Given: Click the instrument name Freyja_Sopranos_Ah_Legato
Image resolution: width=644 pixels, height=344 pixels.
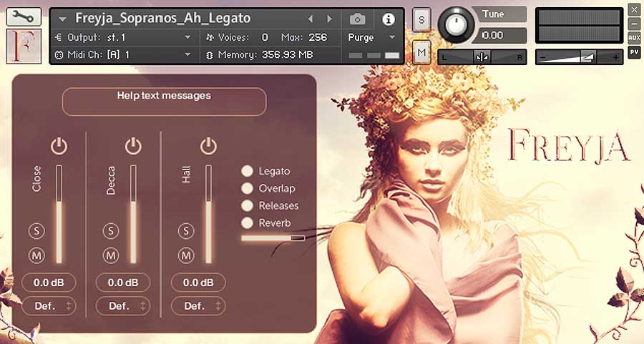Looking at the screenshot, I should pyautogui.click(x=163, y=19).
